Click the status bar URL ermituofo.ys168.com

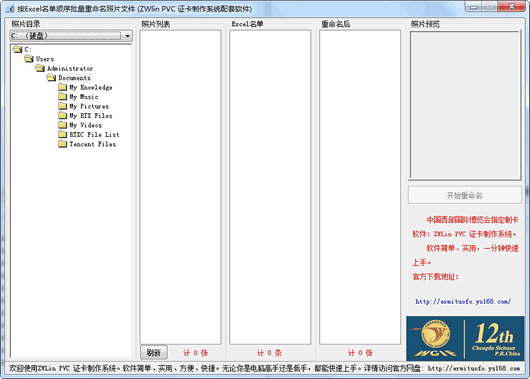point(474,368)
